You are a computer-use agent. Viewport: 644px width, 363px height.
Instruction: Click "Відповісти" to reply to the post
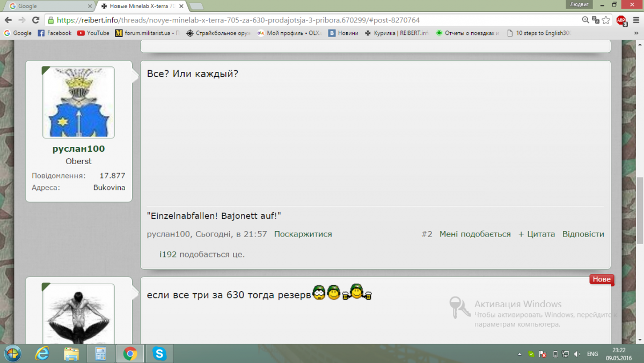point(583,234)
